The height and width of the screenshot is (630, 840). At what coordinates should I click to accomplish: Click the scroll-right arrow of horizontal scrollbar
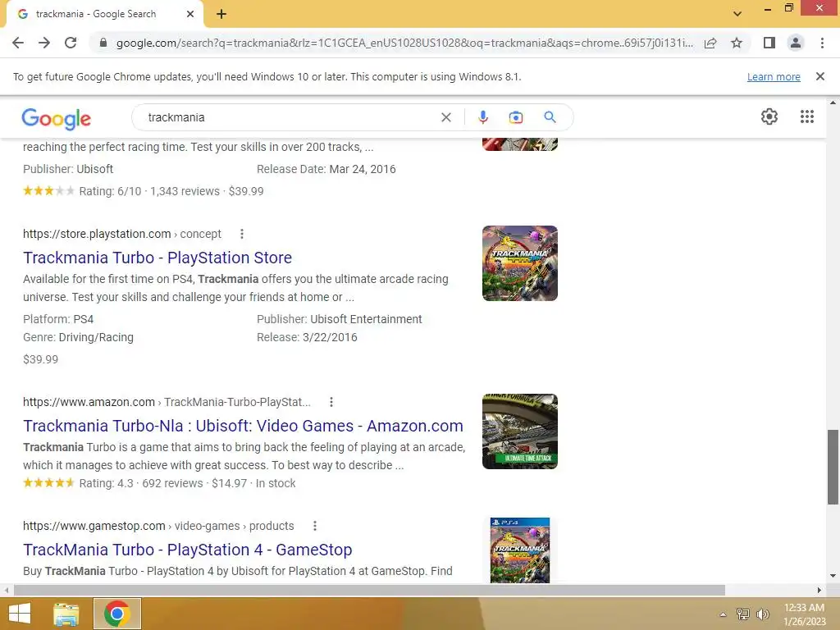pyautogui.click(x=819, y=590)
